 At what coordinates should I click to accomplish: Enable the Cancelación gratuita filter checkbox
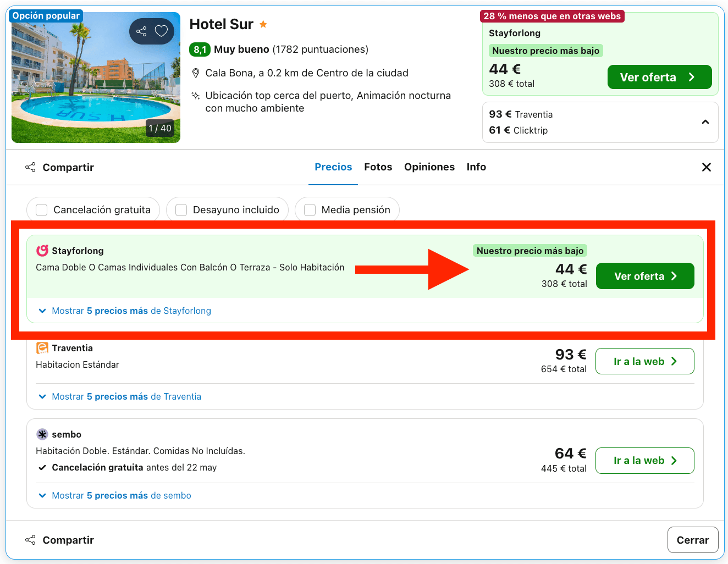[41, 210]
